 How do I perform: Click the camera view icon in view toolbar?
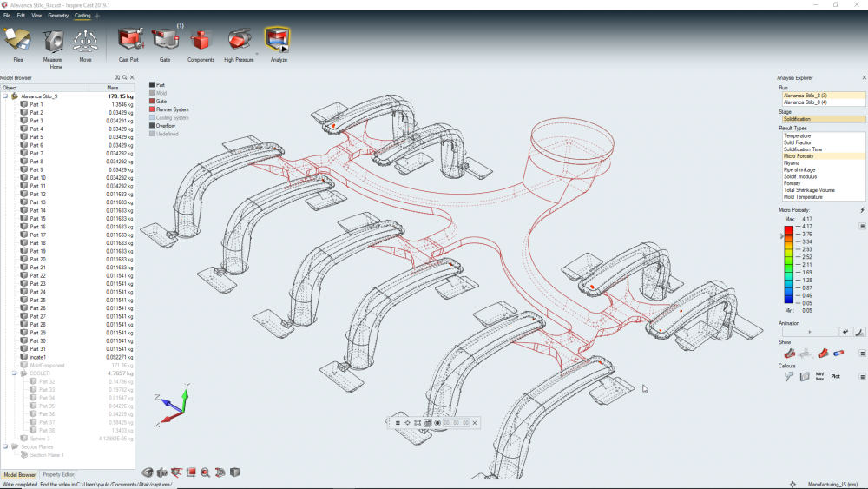(162, 472)
